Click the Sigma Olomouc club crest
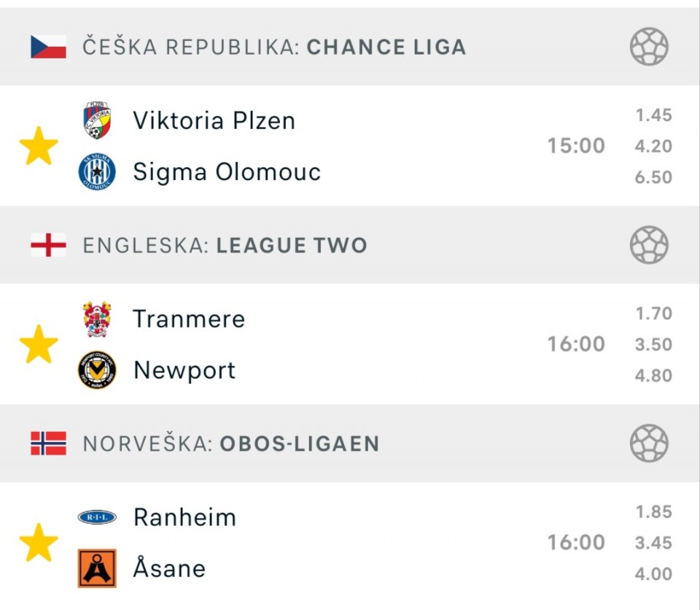The image size is (700, 610). (x=97, y=171)
